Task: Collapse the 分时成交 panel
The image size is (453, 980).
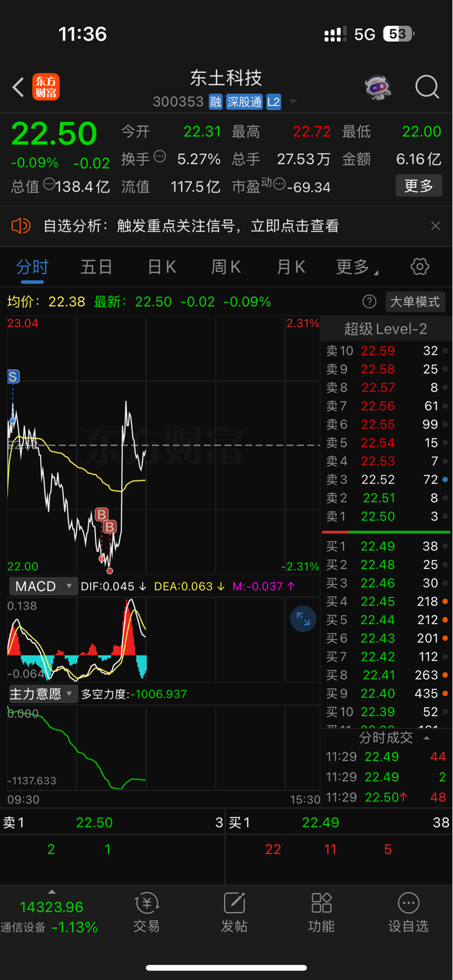Action: (x=426, y=738)
